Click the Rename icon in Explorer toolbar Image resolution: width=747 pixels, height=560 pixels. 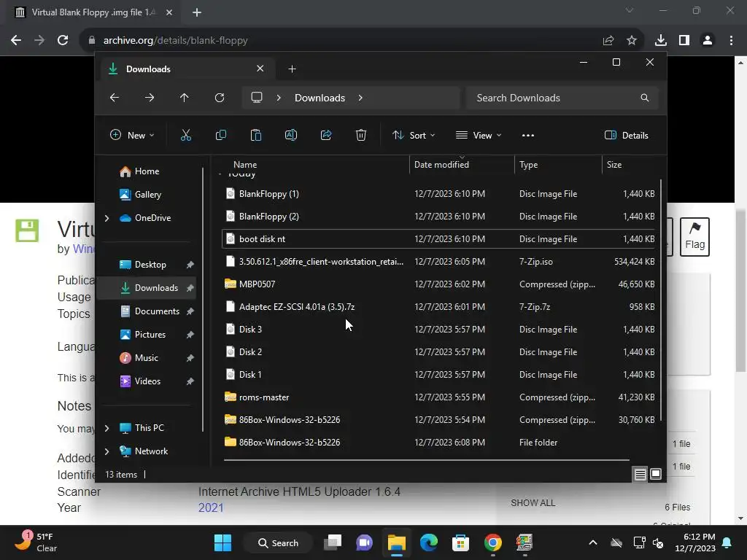pos(290,135)
